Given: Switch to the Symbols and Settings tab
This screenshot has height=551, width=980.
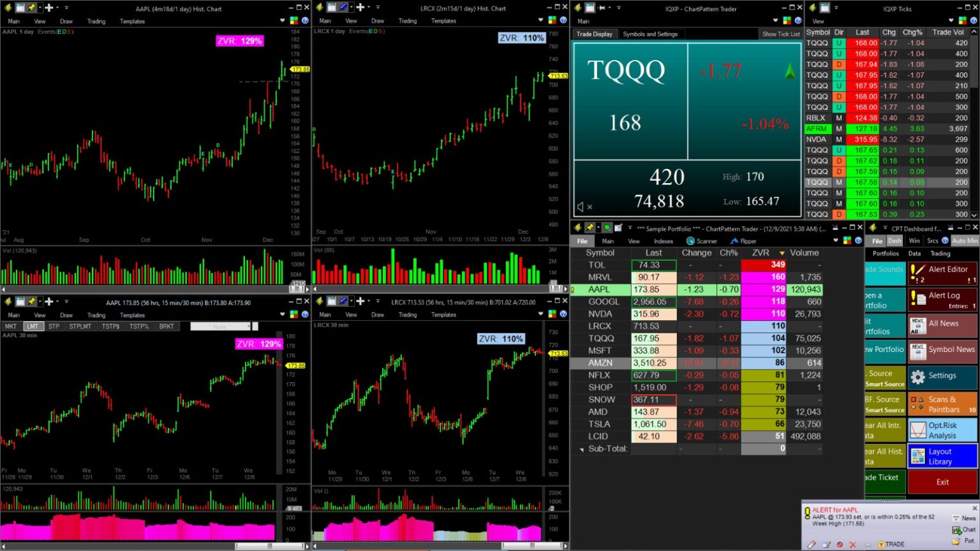Looking at the screenshot, I should 651,34.
